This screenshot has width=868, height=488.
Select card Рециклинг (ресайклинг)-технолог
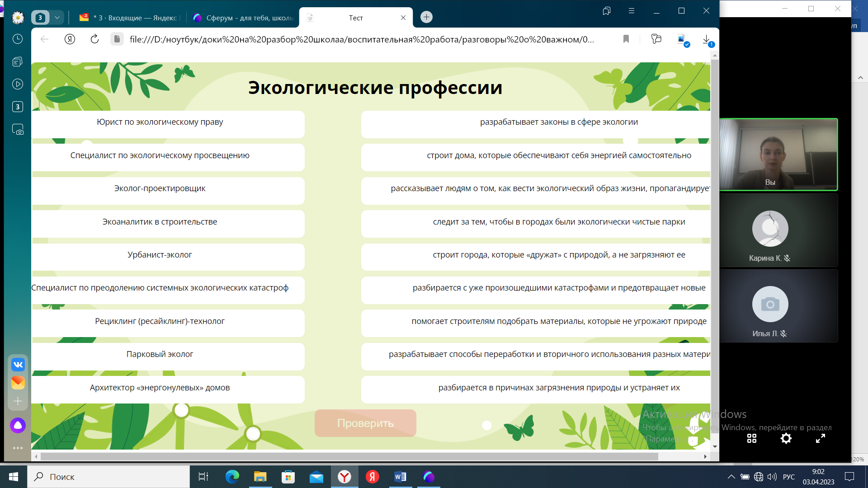(168, 323)
